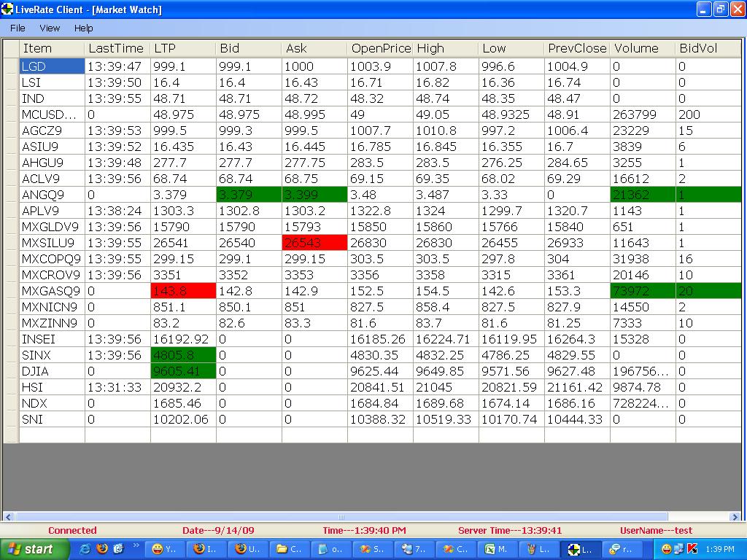The height and width of the screenshot is (560, 747).
Task: Open Internet Explorer from quick launch
Action: click(x=85, y=549)
